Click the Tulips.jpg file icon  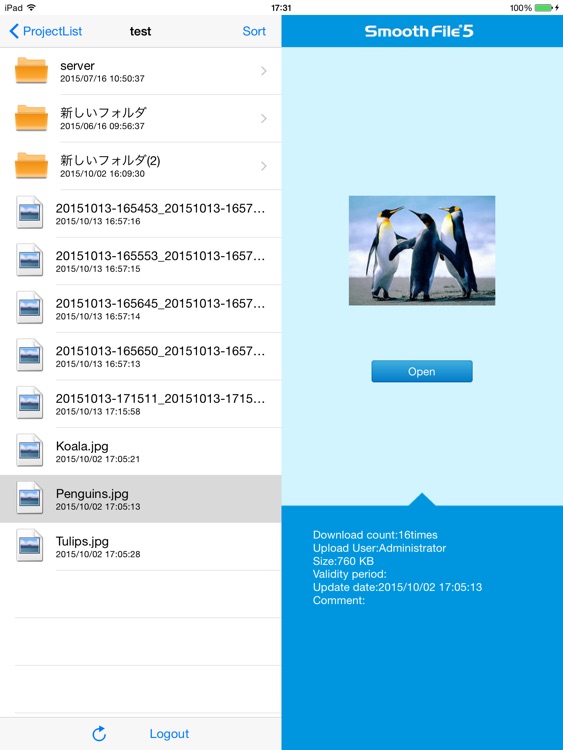[30, 545]
